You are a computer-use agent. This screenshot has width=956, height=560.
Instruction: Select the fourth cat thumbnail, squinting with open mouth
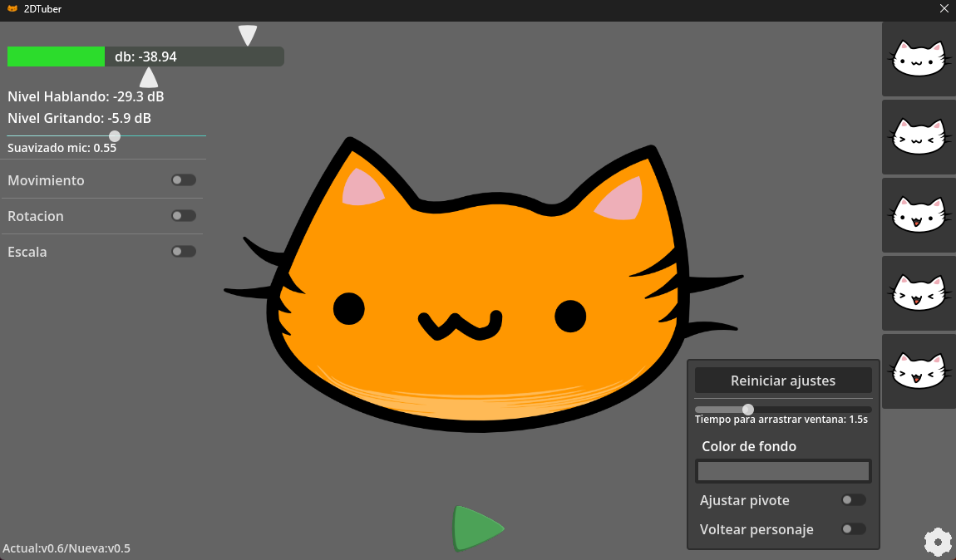(x=919, y=293)
